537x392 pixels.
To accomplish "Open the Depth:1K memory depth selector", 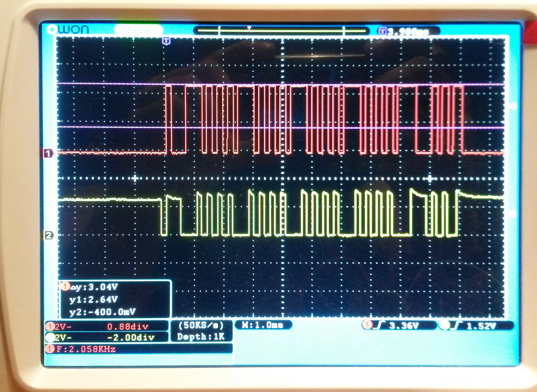I will click(200, 336).
